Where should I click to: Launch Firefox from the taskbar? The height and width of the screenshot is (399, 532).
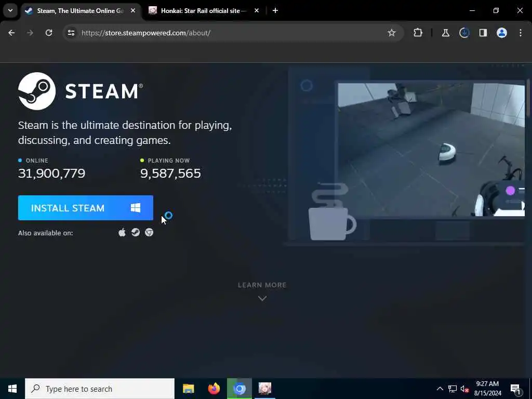(x=214, y=389)
